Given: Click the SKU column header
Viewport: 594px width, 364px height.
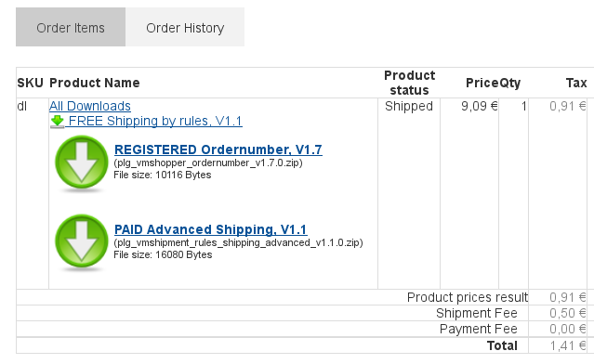Looking at the screenshot, I should (x=30, y=83).
